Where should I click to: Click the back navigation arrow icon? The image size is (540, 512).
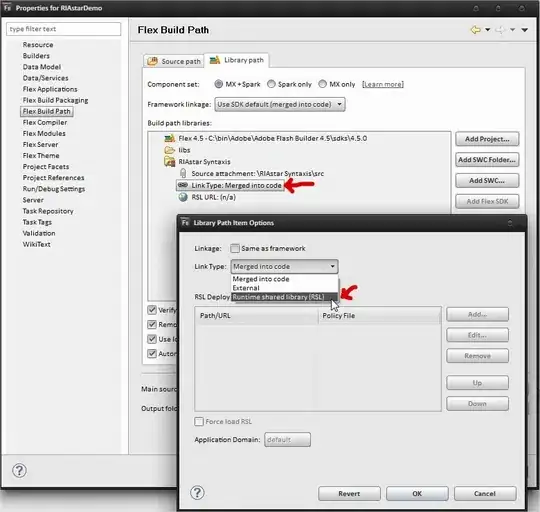[476, 30]
